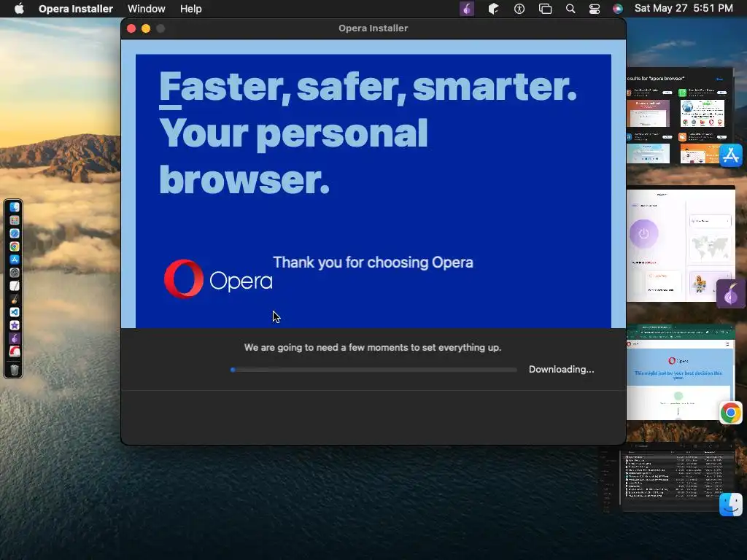Click the purple Tor onion menu bar icon
This screenshot has height=560, width=747.
[x=466, y=9]
